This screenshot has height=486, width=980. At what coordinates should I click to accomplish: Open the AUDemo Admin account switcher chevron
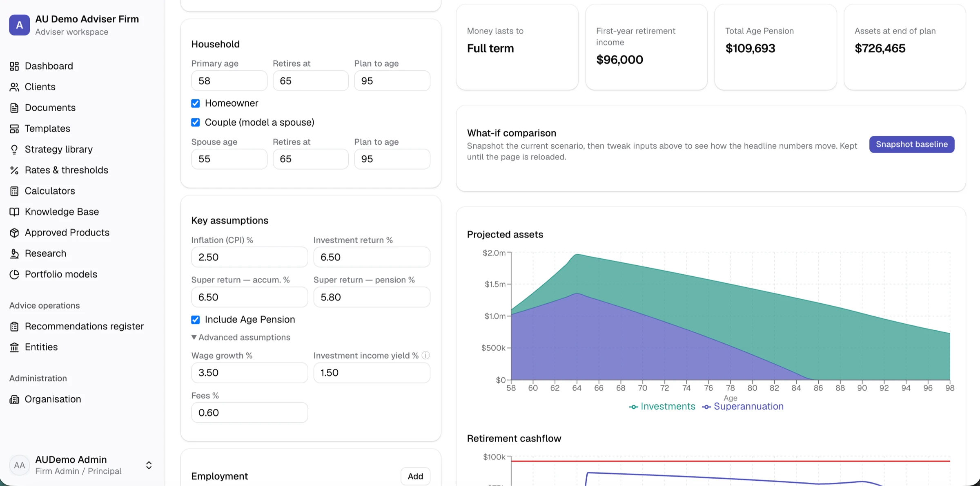[x=149, y=465]
